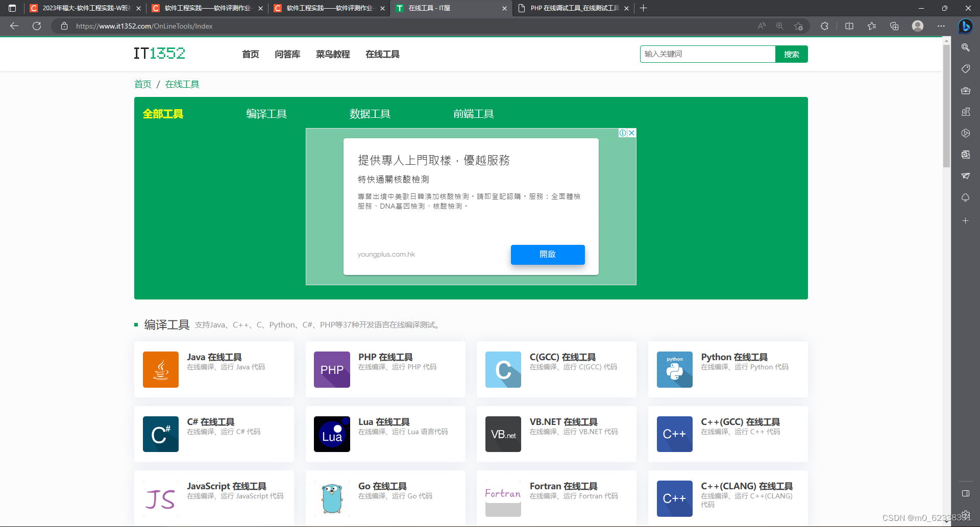This screenshot has width=980, height=527.
Task: Open Edge Drop via the paper plane sidebar icon
Action: click(965, 175)
